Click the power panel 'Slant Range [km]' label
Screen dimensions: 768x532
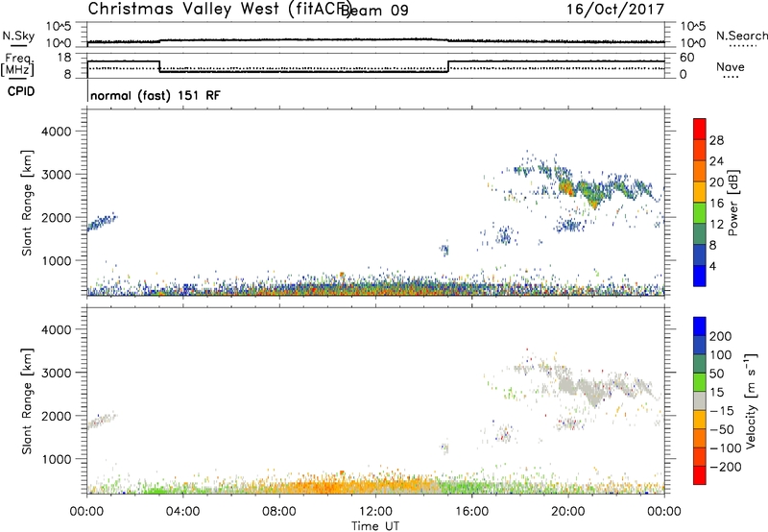pos(27,203)
